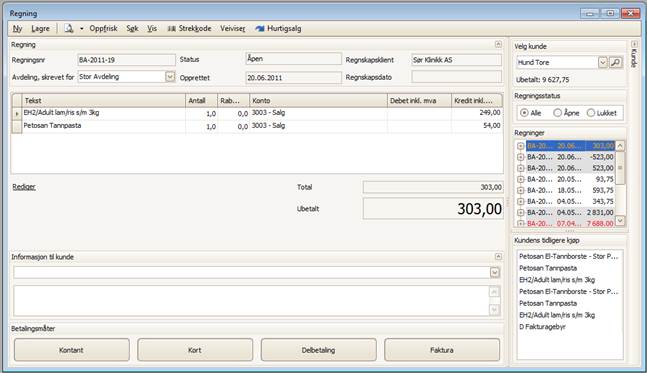Select the Alle radio button
This screenshot has width=647, height=373.
[x=524, y=113]
